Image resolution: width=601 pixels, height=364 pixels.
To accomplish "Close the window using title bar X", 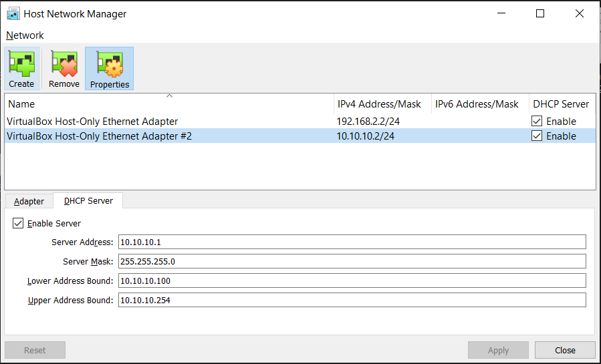I will 580,13.
